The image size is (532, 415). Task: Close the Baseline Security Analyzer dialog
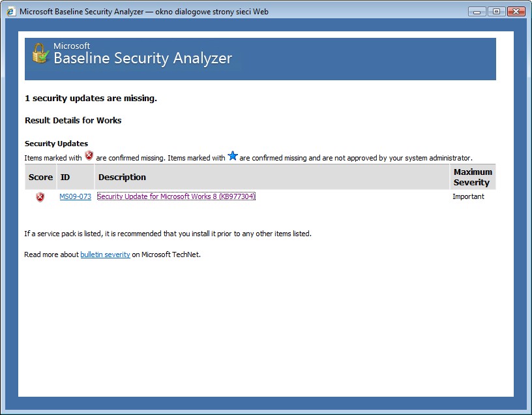[x=516, y=12]
